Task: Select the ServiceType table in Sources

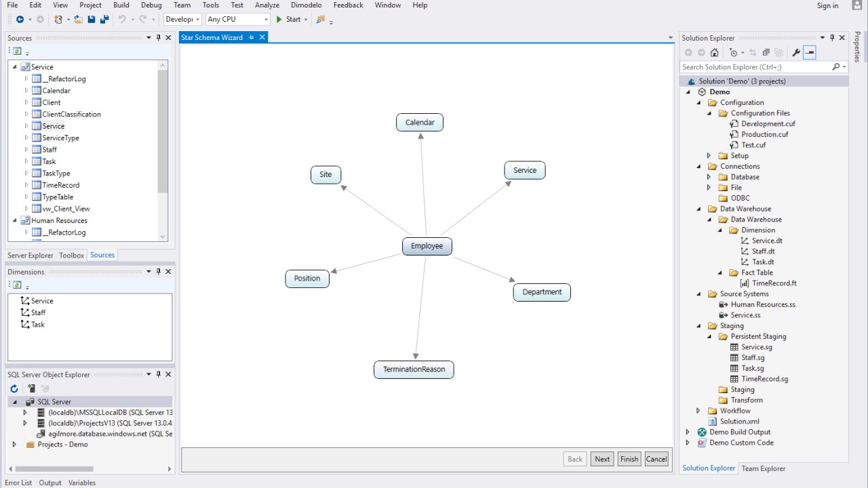Action: click(x=60, y=138)
